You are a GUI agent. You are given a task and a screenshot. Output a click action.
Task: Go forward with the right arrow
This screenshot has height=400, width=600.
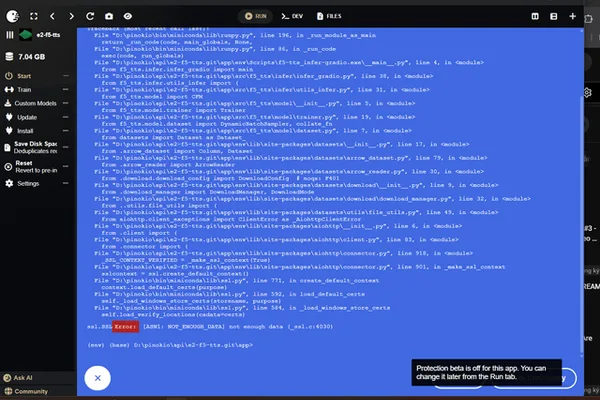[71, 16]
